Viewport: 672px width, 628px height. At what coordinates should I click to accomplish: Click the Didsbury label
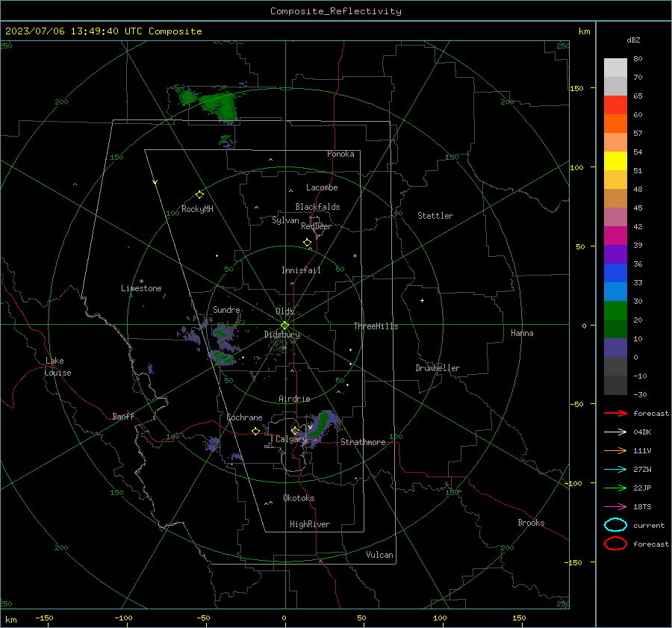click(x=281, y=335)
